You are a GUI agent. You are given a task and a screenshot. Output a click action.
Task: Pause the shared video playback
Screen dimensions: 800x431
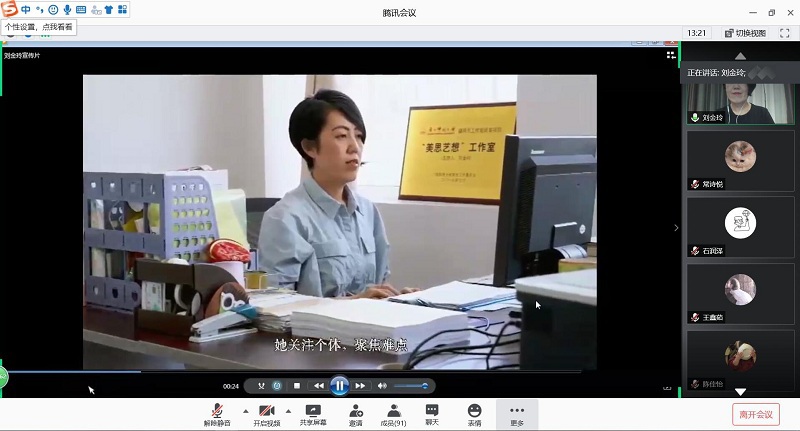coord(339,386)
